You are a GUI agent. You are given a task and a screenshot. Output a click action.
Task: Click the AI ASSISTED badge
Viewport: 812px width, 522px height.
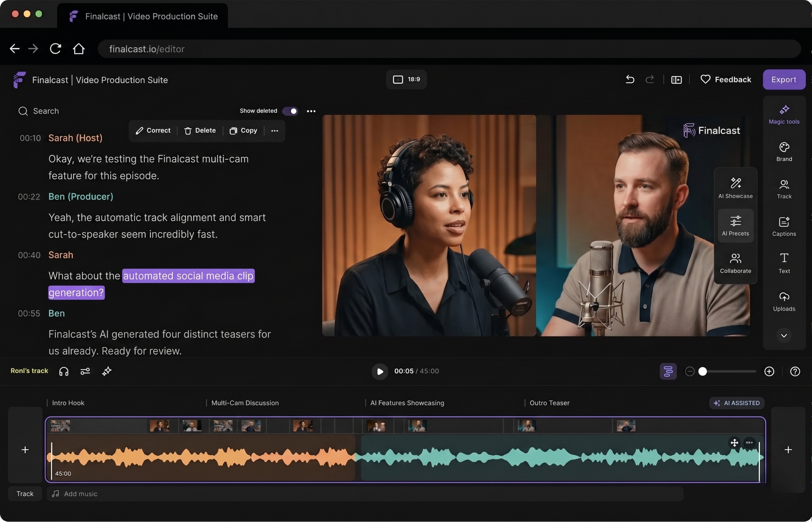click(736, 403)
